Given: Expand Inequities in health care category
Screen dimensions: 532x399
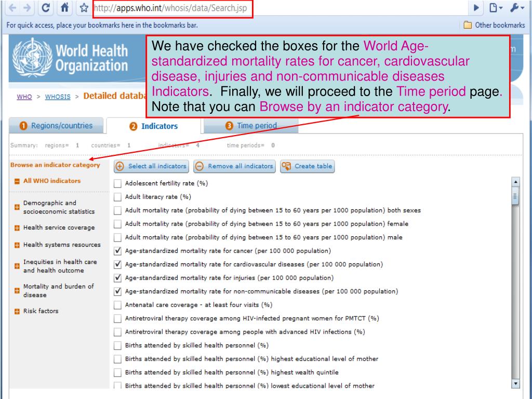Looking at the screenshot, I should tap(17, 267).
